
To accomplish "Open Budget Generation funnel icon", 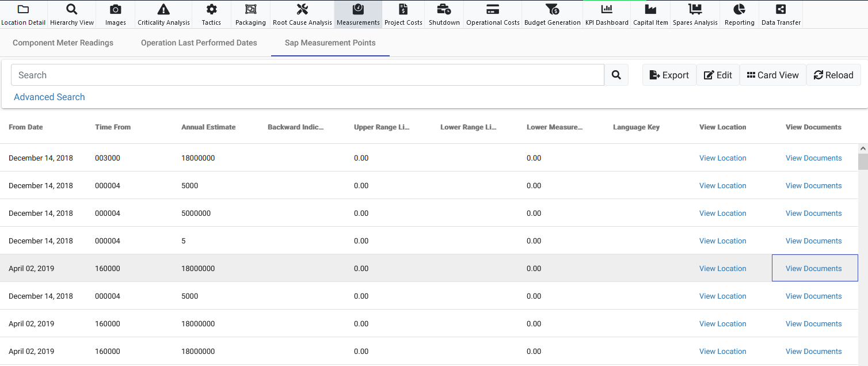I will coord(552,9).
